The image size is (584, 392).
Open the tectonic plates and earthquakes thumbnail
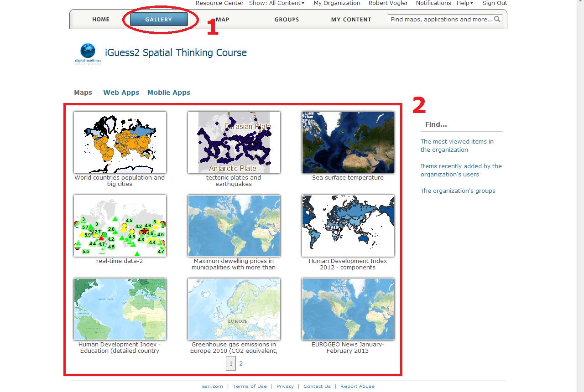(234, 142)
